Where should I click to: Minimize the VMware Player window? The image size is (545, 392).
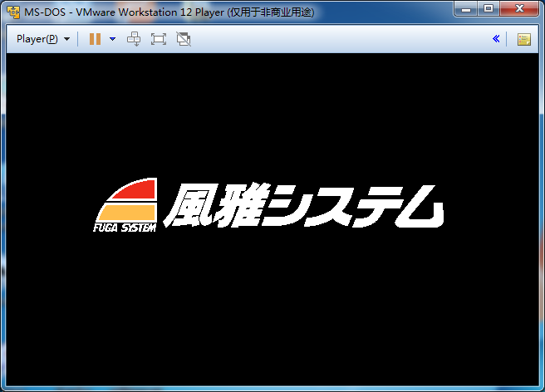(x=468, y=8)
